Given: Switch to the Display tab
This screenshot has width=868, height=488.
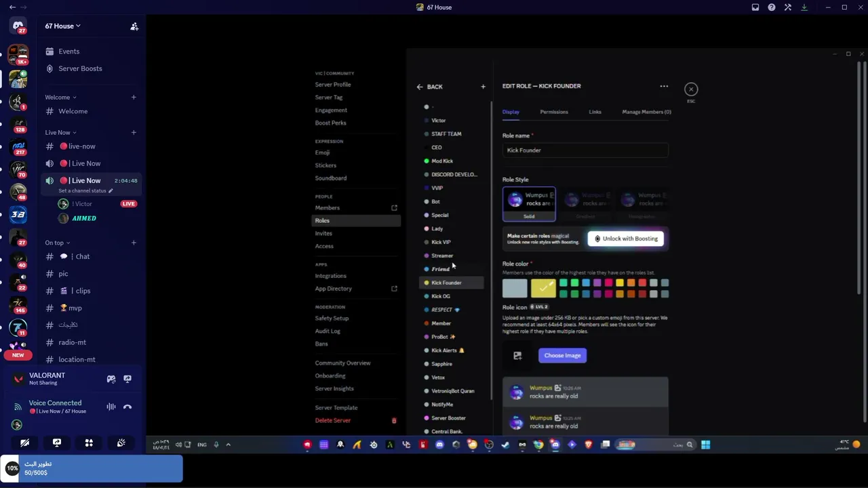Looking at the screenshot, I should (x=511, y=112).
